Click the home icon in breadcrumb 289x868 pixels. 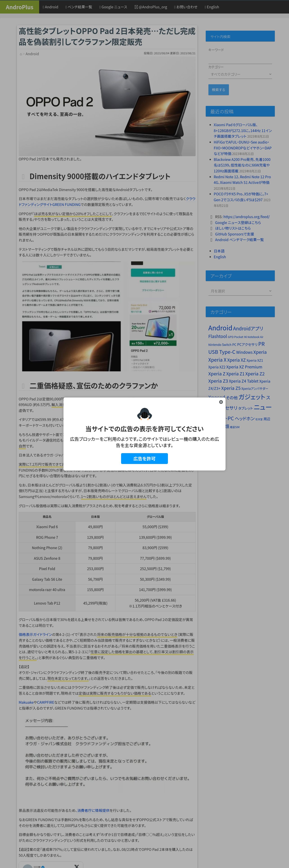coord(20,54)
